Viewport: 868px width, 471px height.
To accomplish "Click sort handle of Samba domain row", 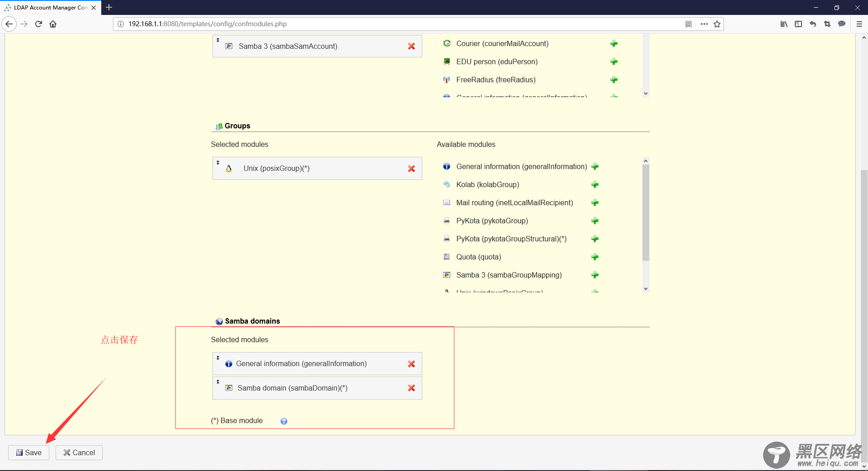I will pyautogui.click(x=218, y=382).
